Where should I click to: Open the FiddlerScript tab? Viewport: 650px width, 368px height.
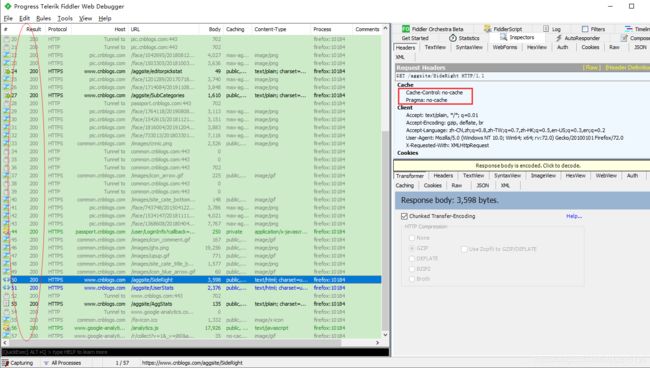[x=502, y=29]
